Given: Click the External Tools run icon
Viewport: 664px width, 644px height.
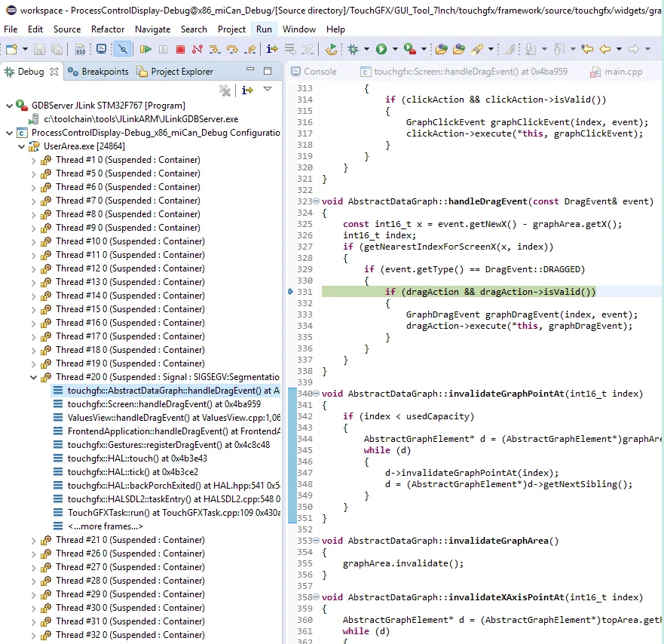Looking at the screenshot, I should [x=409, y=49].
